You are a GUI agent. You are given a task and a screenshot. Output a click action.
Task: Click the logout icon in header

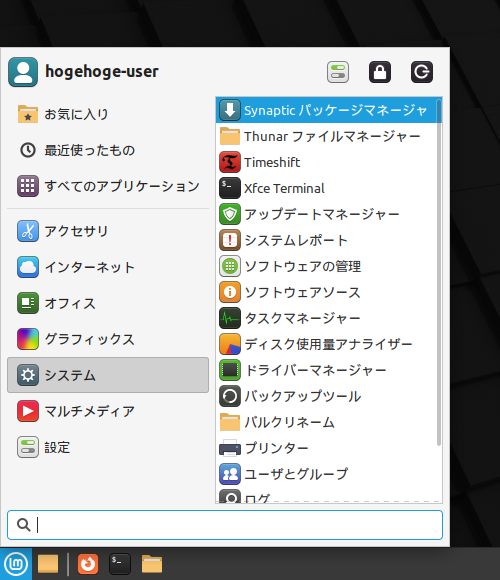coord(422,72)
